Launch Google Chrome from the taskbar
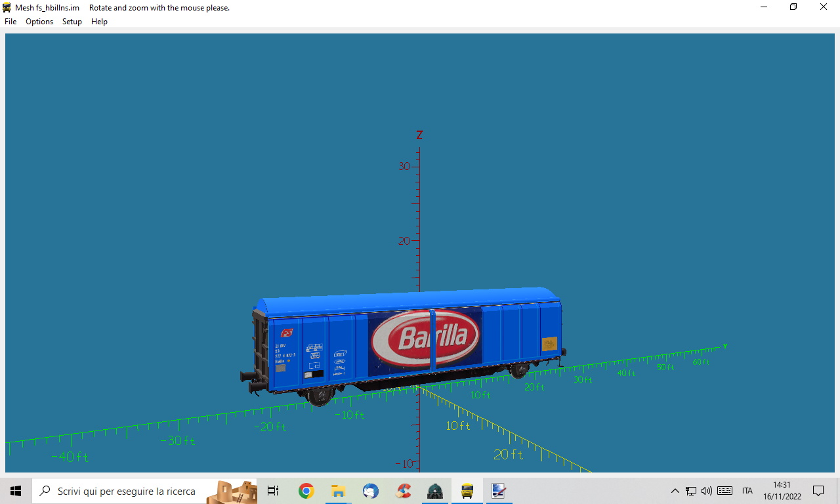This screenshot has width=840, height=504. click(306, 491)
